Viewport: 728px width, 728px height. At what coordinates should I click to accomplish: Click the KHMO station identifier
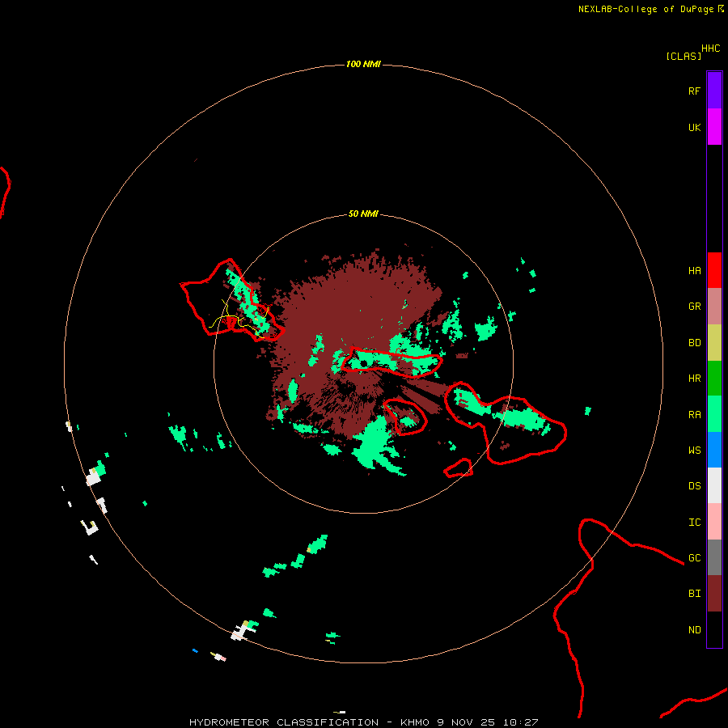tap(415, 722)
